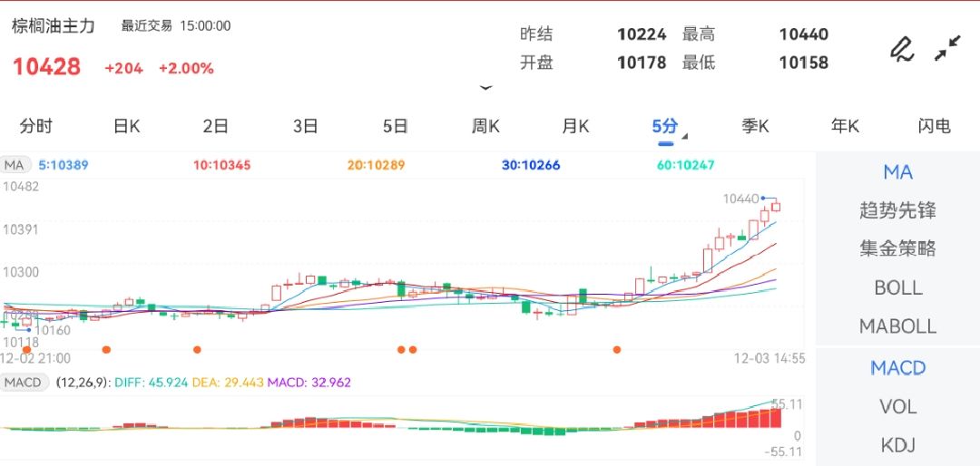Click the 12-02 21:00 start time label

coord(35,358)
